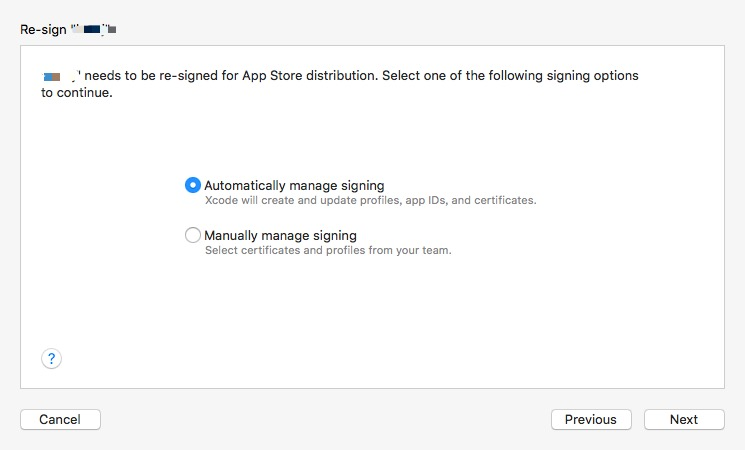Viewport: 745px width, 450px height.
Task: Click the word "Xcode" in the automatic signing description
Action: point(221,200)
